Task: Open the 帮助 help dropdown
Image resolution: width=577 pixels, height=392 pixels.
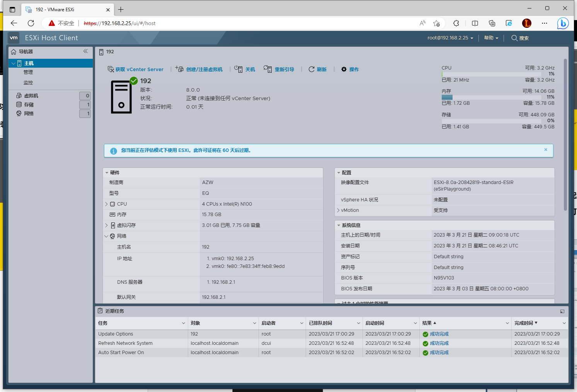Action: point(491,38)
